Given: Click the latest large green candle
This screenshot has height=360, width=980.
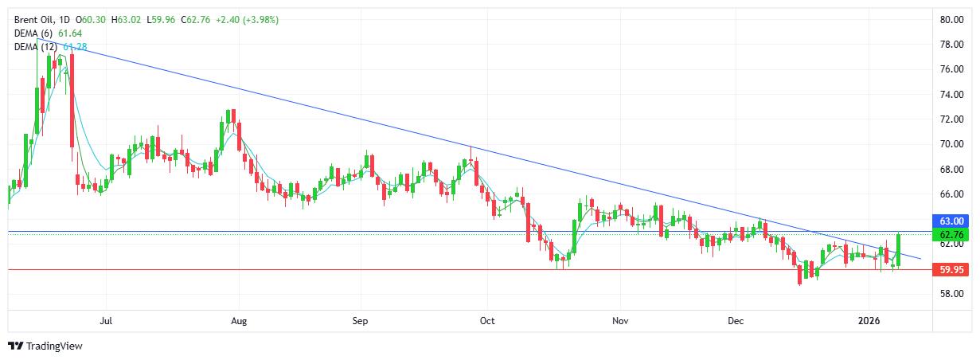Looking at the screenshot, I should pos(898,248).
